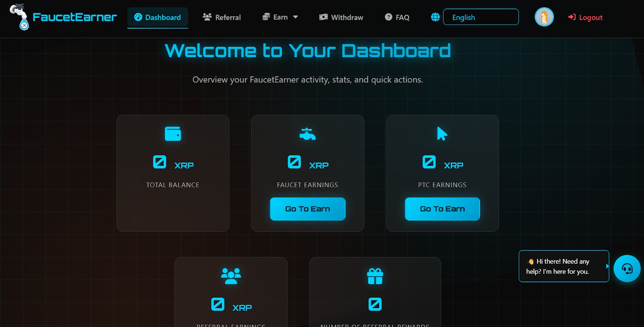Click the FAUCET EARNINGS label
The height and width of the screenshot is (327, 644).
(x=308, y=185)
